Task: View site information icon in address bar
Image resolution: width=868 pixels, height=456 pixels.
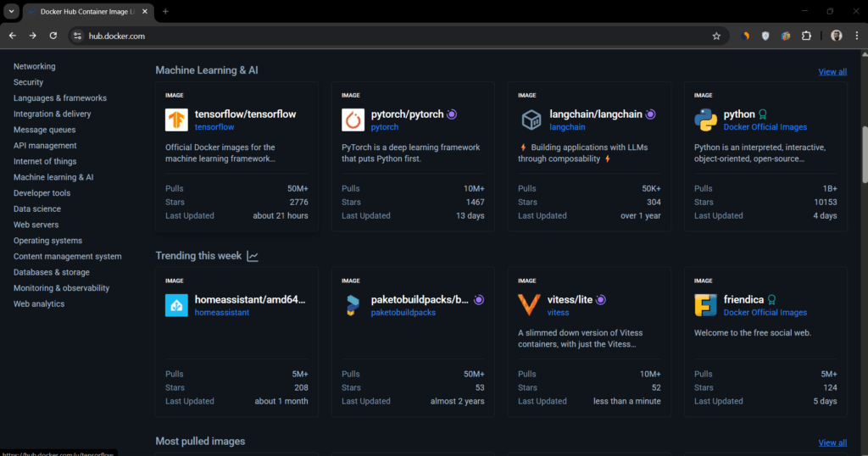Action: click(77, 36)
